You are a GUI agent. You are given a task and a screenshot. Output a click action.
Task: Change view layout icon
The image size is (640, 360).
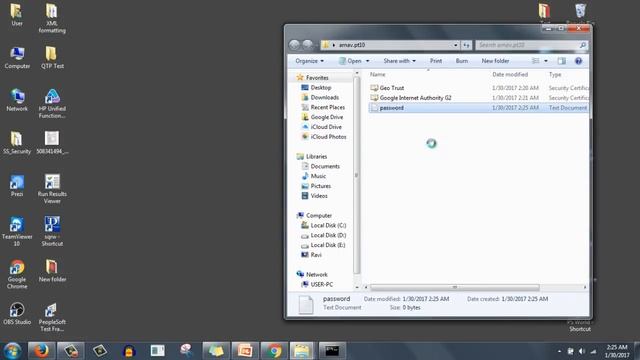click(x=536, y=61)
